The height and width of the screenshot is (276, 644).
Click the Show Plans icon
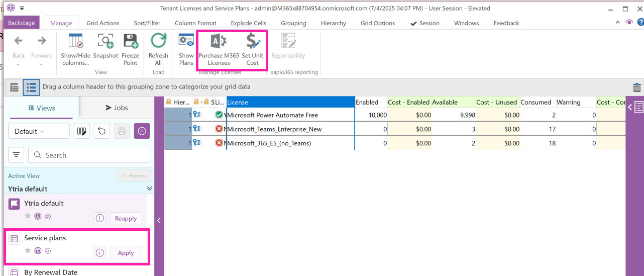186,49
